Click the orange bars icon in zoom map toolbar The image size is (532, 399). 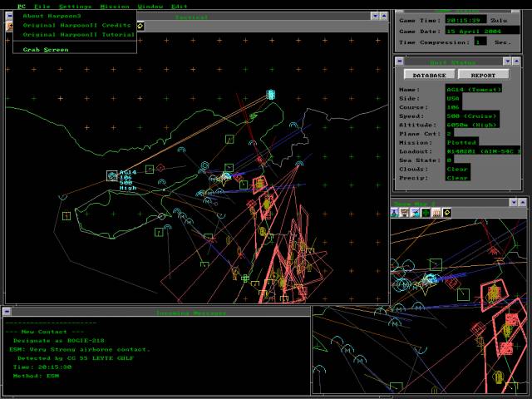(436, 213)
